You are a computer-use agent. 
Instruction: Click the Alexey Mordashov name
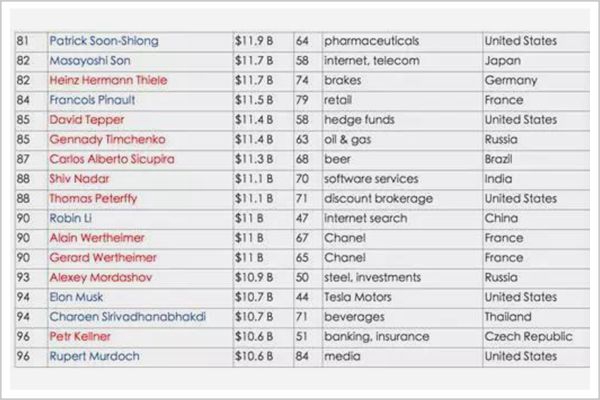(x=102, y=277)
